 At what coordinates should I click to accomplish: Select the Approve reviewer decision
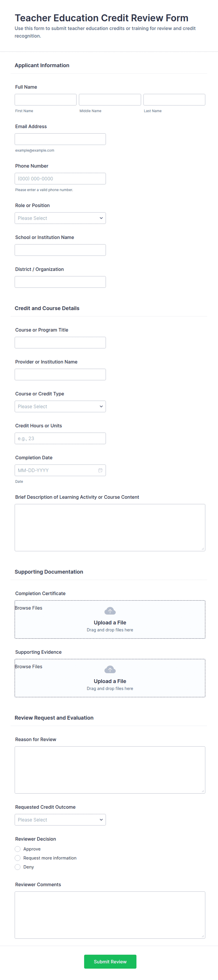coord(18,849)
